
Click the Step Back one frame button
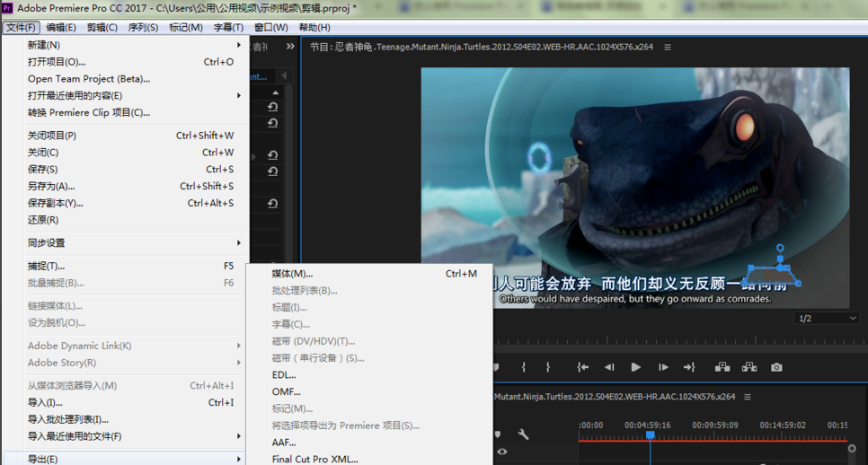pos(609,367)
